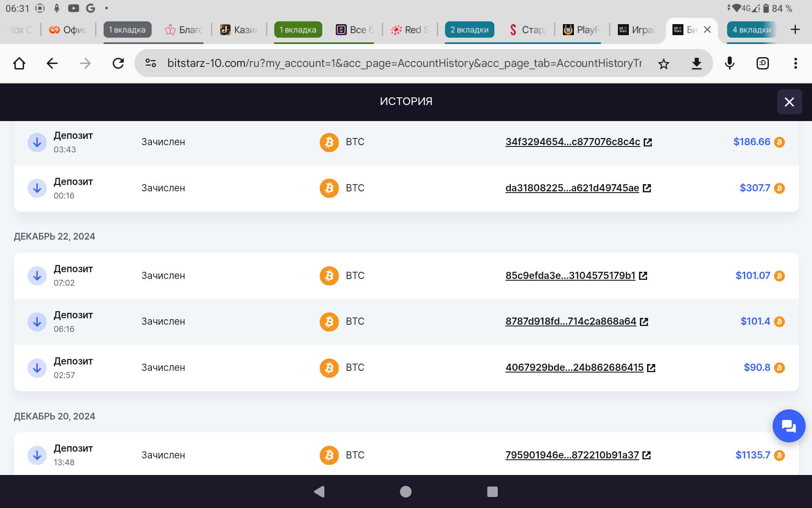Open the live chat bubble icon
The height and width of the screenshot is (508, 812).
coord(788,426)
